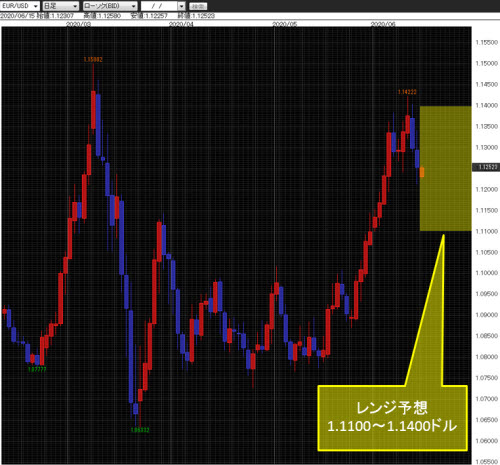Click the 1.15882 high price label
Screen dimensions: 500x465
pyautogui.click(x=93, y=60)
